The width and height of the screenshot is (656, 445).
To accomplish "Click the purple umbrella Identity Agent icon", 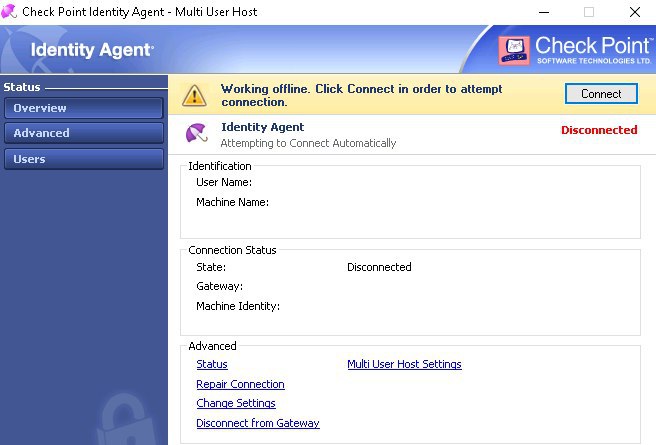I will [196, 133].
